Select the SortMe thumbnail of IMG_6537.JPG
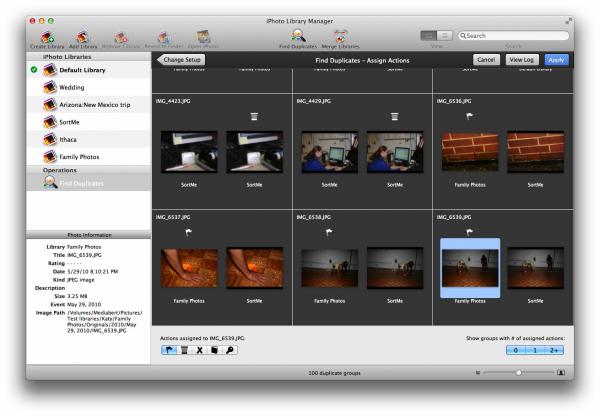 click(x=254, y=268)
